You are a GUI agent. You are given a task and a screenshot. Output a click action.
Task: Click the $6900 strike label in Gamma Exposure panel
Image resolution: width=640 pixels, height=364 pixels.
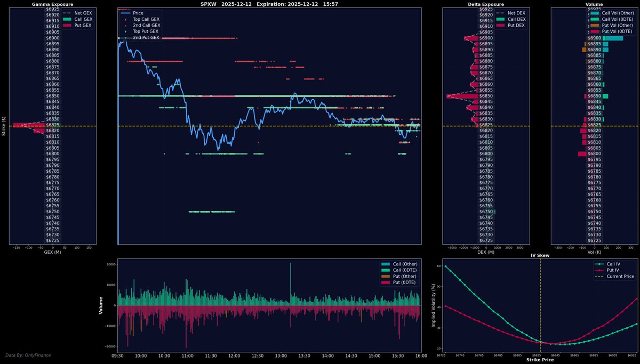point(52,38)
